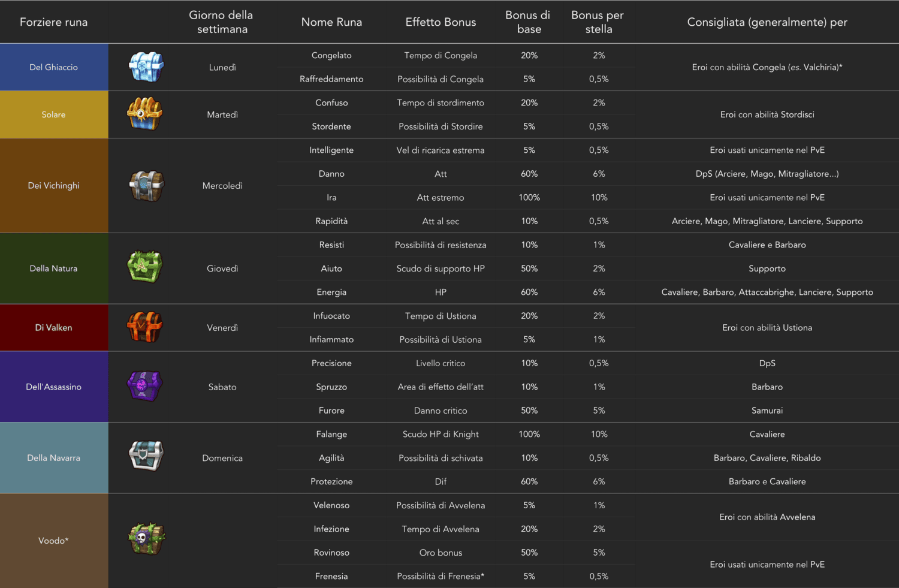Viewport: 899px width, 588px height.
Task: Click the Effetto Bonus column header
Action: [441, 22]
